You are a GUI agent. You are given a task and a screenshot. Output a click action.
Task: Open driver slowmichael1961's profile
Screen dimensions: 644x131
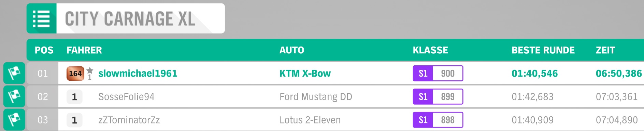[x=138, y=74]
